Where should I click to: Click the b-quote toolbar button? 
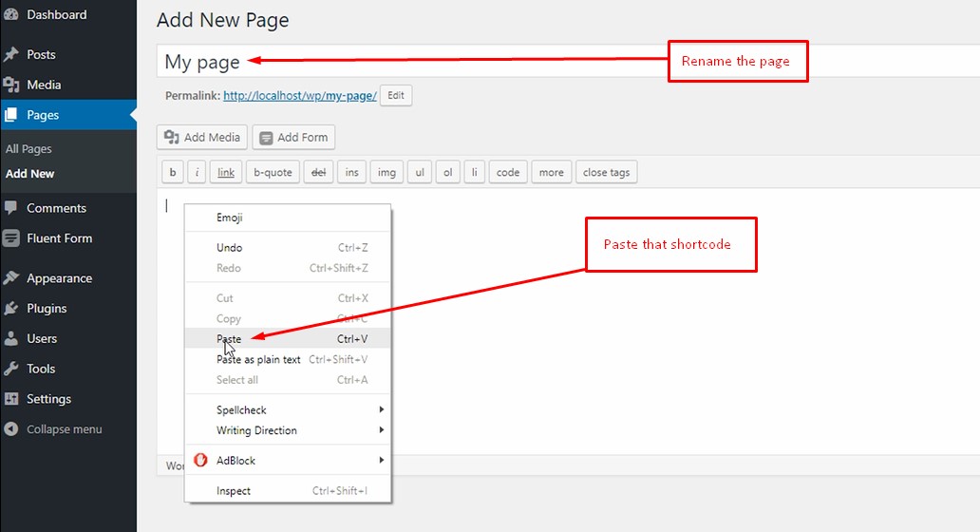[x=273, y=172]
